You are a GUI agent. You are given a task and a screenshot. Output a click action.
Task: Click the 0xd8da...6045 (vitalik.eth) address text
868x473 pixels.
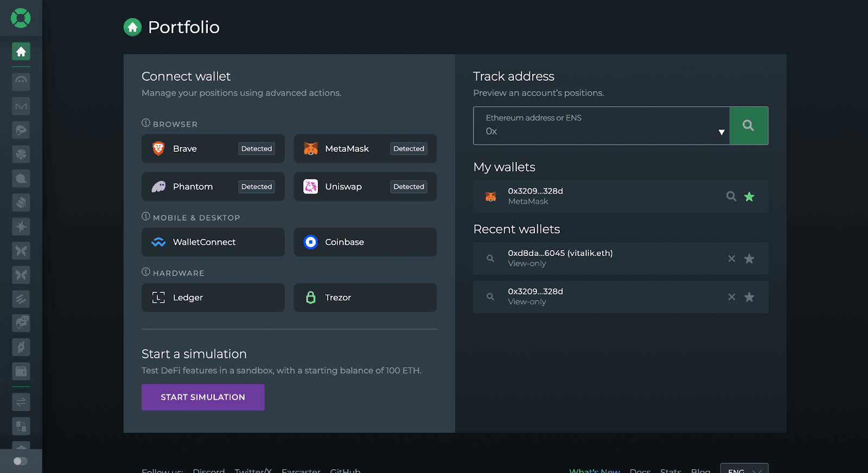[x=560, y=253]
